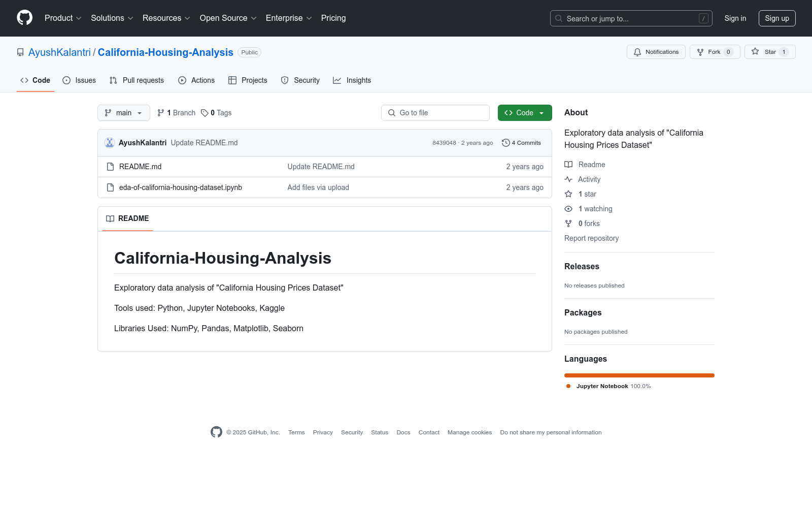Click the Go to file input
Image resolution: width=812 pixels, height=508 pixels.
435,113
